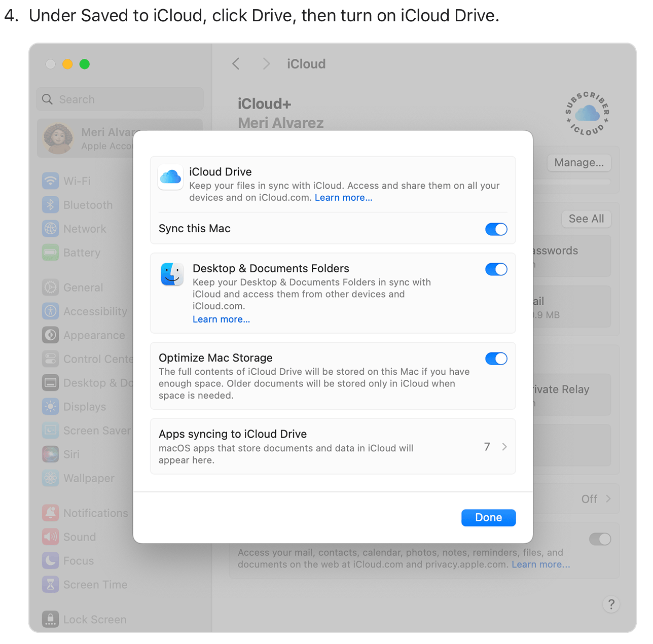
Task: Select Wi-Fi label in the sidebar
Action: [x=77, y=181]
